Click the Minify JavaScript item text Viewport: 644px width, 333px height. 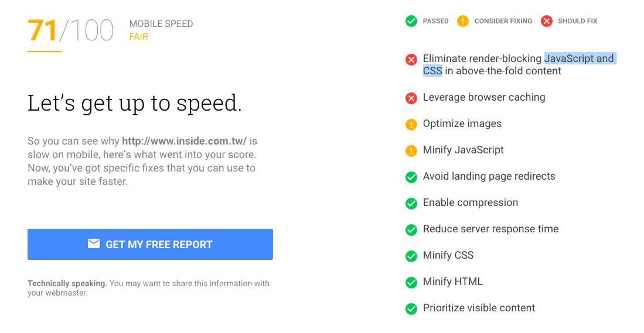point(464,150)
